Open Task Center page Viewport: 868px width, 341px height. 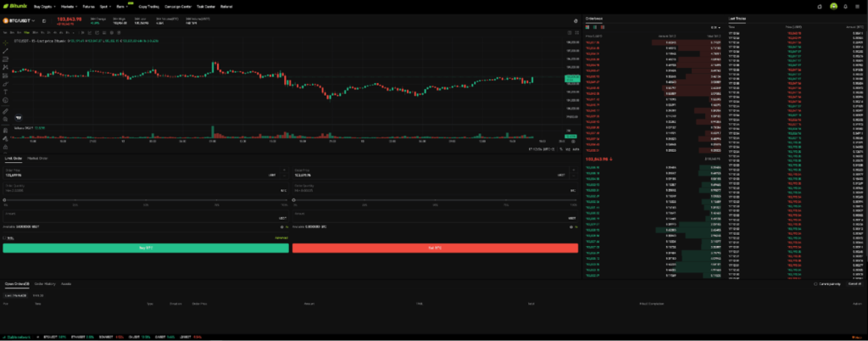tap(206, 7)
